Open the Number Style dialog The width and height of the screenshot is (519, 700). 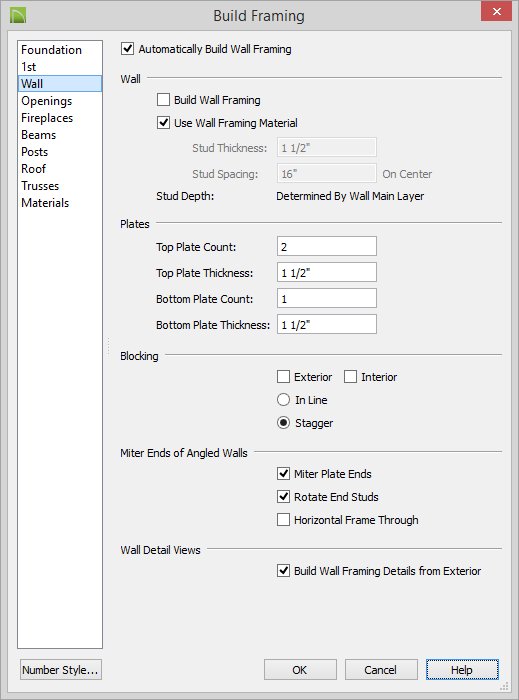(61, 670)
